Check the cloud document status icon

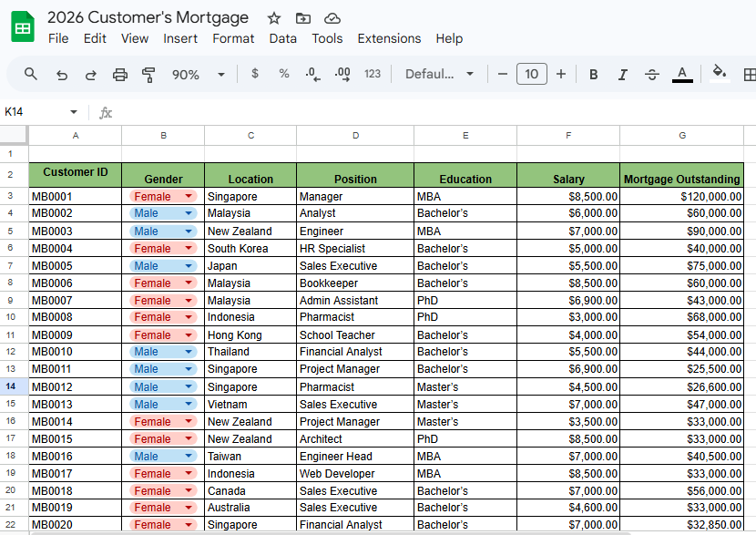[332, 18]
